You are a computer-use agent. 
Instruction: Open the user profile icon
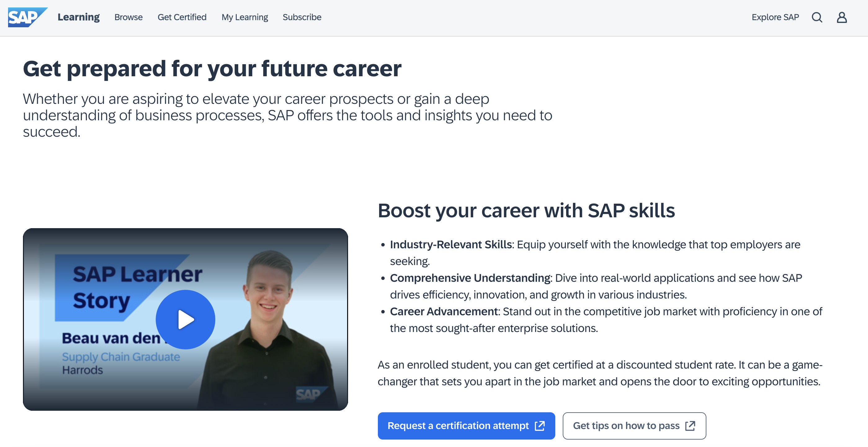pos(842,17)
